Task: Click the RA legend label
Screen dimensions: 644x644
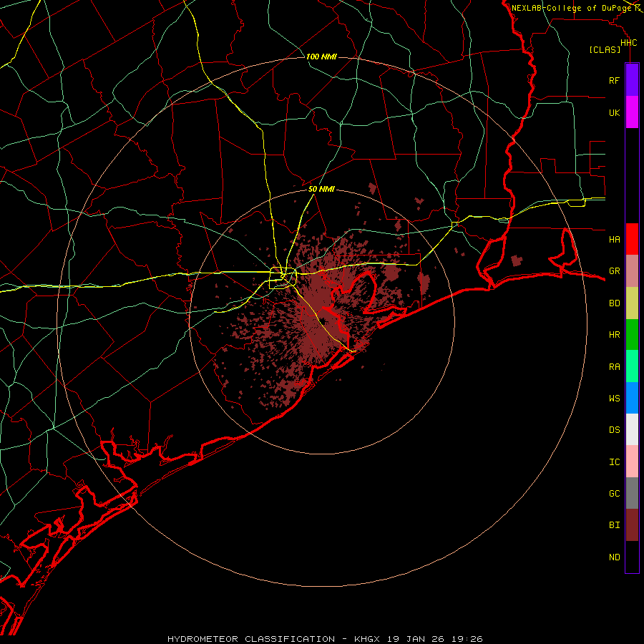Action: 614,367
